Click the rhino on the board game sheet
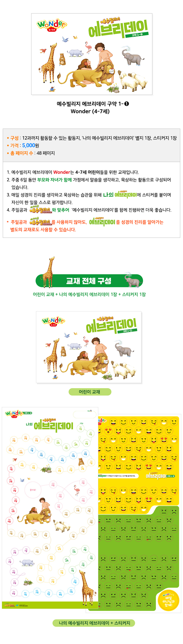 coord(27,563)
